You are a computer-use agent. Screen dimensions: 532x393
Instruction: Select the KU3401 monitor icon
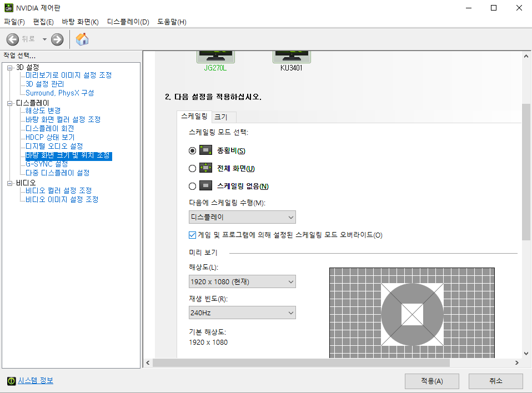tap(292, 57)
